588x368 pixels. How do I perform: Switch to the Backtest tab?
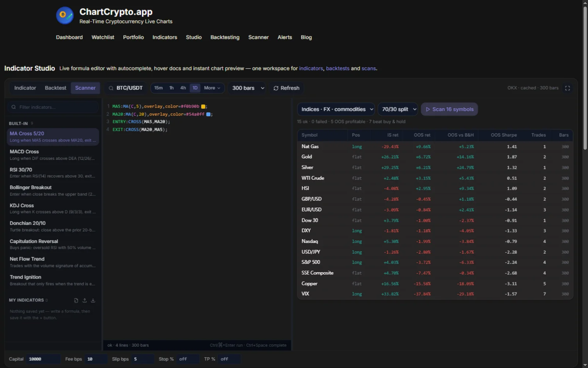[x=55, y=88]
